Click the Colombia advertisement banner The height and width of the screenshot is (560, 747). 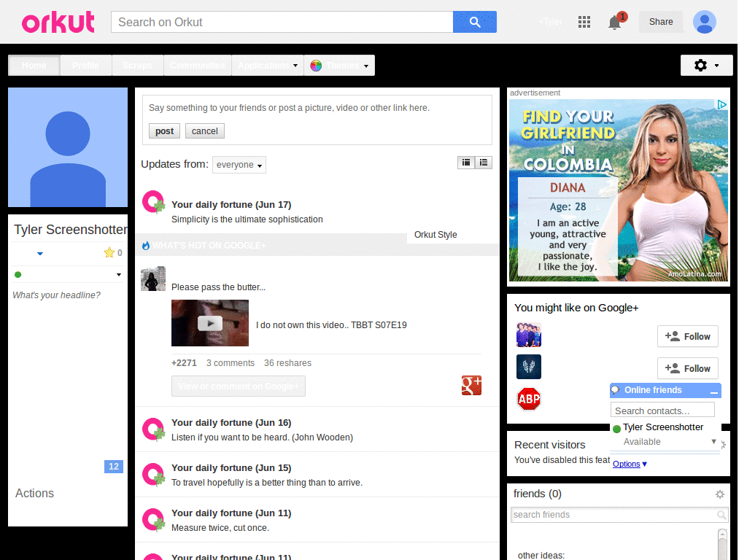(619, 190)
